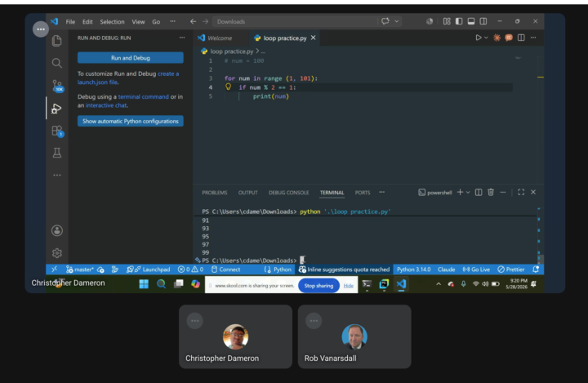Screen dimensions: 588x383
Task: Go forward with the right arrow in title bar
Action: (x=205, y=21)
